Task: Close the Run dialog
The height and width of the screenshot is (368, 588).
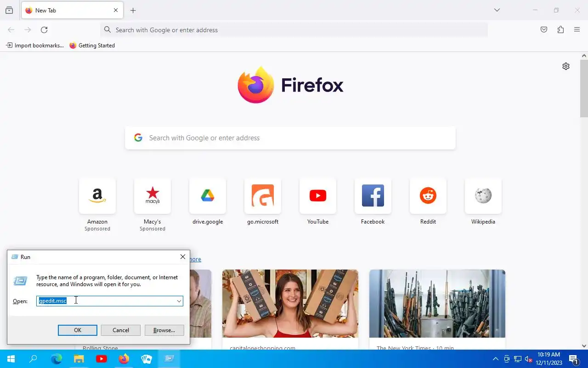Action: tap(182, 257)
